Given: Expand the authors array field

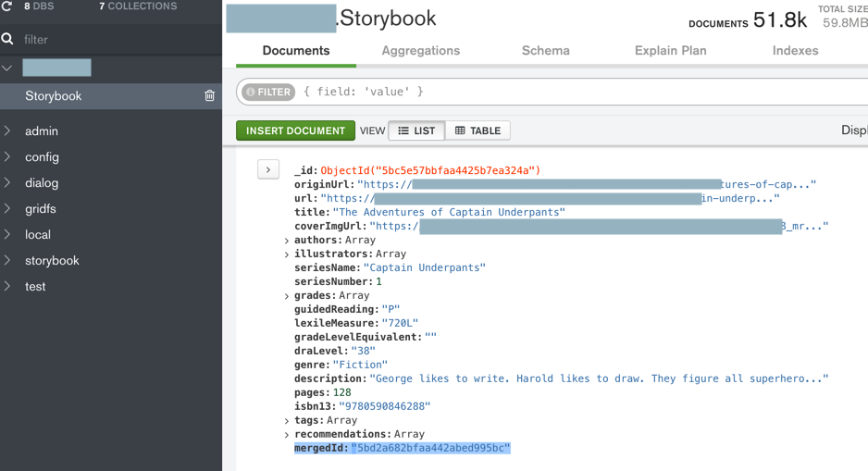Looking at the screenshot, I should (287, 241).
